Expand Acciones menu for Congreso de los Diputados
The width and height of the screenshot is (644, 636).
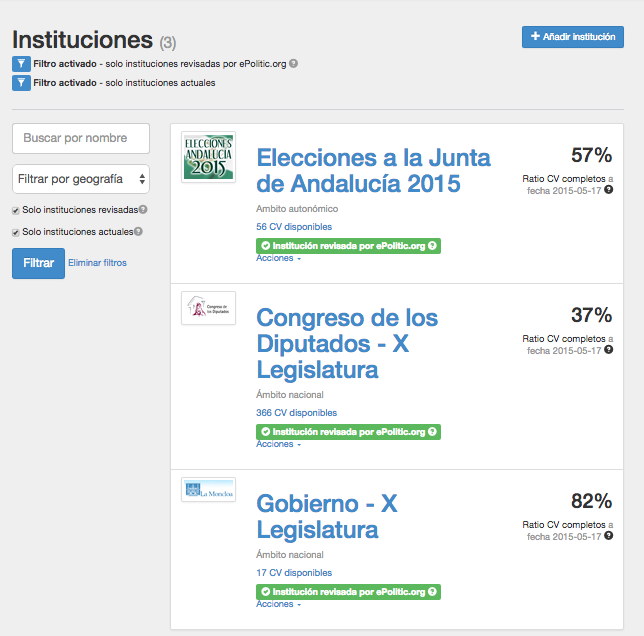pyautogui.click(x=278, y=444)
